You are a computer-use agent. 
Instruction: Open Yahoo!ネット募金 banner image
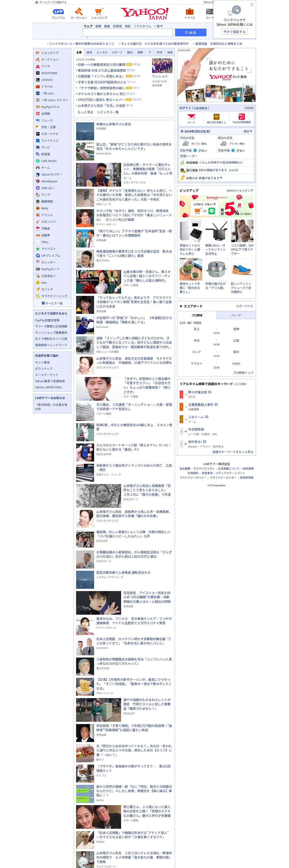216,75
